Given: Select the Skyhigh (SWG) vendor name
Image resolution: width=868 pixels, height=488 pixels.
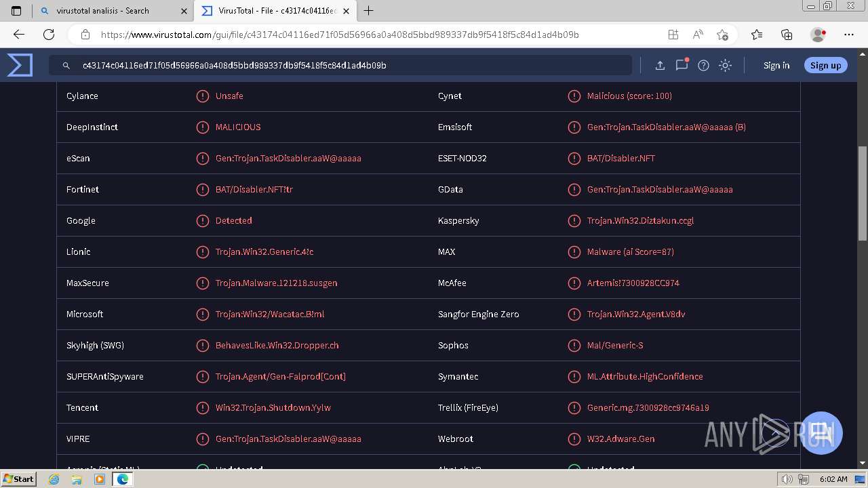Looking at the screenshot, I should point(95,345).
